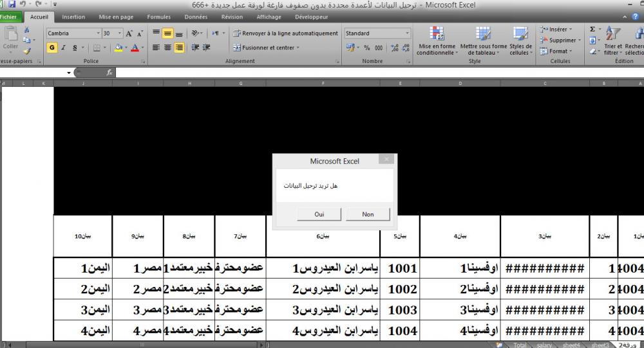This screenshot has height=348, width=644.
Task: Click Non in the dialog
Action: pyautogui.click(x=368, y=214)
